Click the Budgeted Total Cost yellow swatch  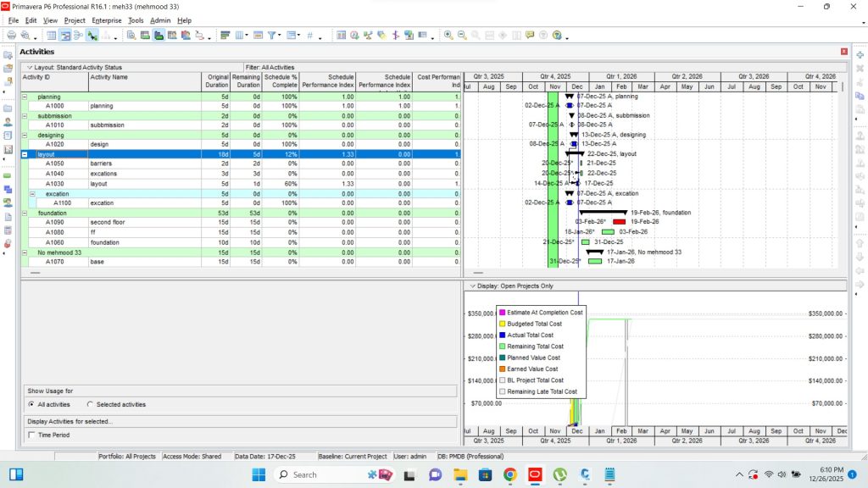(x=502, y=324)
